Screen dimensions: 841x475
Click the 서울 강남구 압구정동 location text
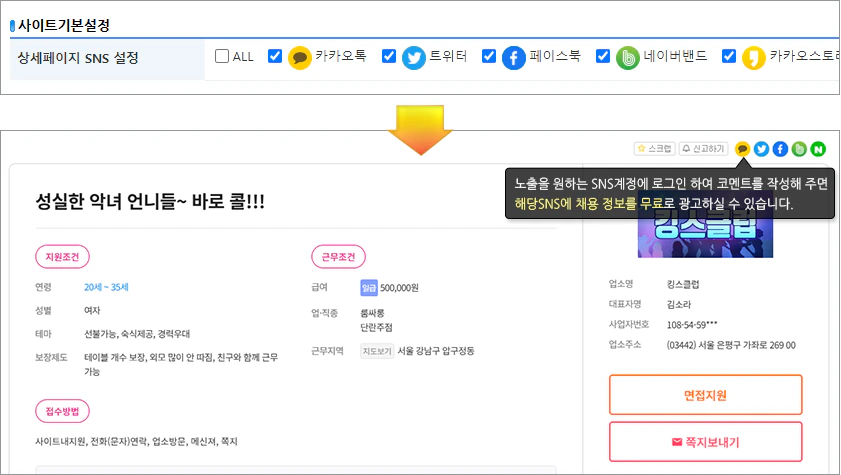[436, 351]
